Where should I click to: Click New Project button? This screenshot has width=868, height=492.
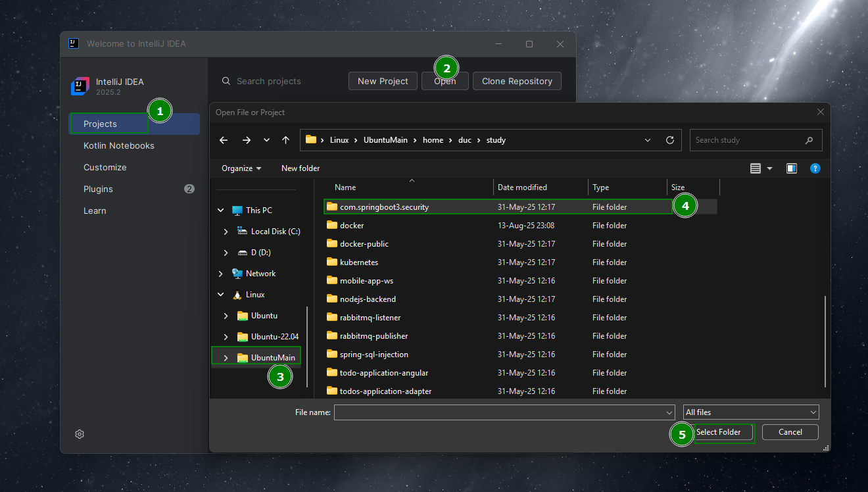pos(383,81)
